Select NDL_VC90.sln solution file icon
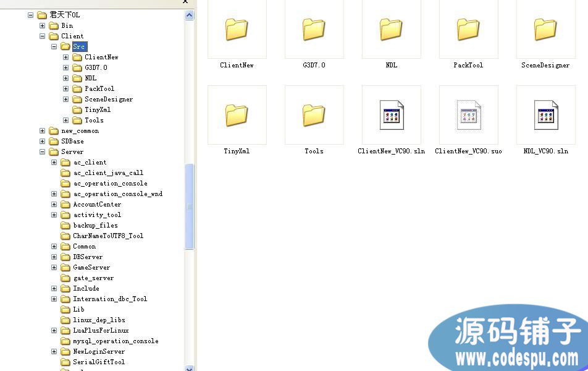The image size is (588, 371). [545, 115]
